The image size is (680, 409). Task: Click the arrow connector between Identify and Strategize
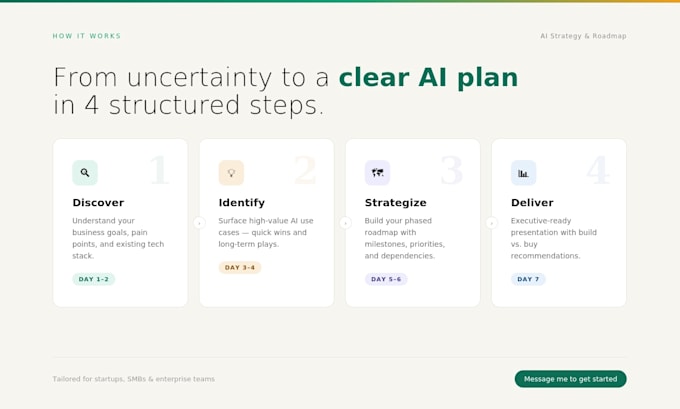pyautogui.click(x=345, y=223)
